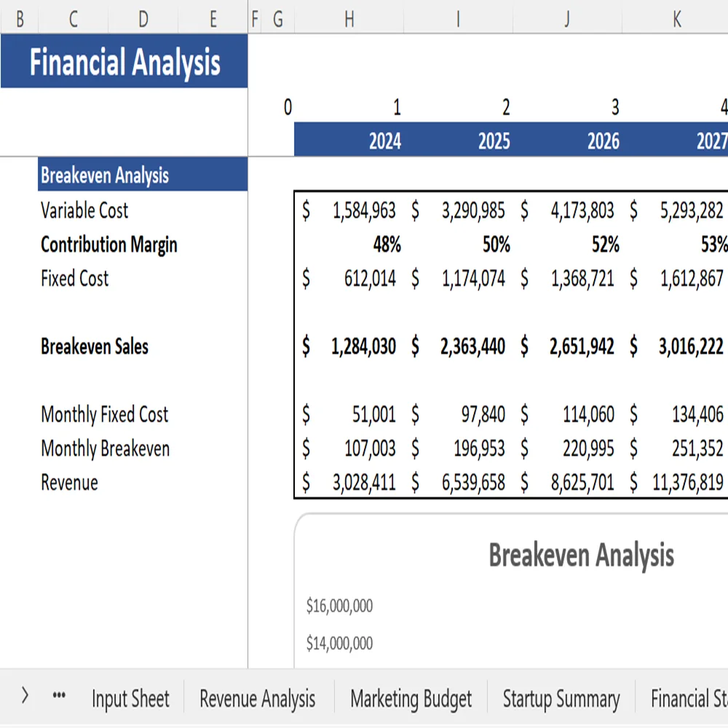This screenshot has width=728, height=728.
Task: Open the Revenue Analysis tab
Action: coord(257,698)
